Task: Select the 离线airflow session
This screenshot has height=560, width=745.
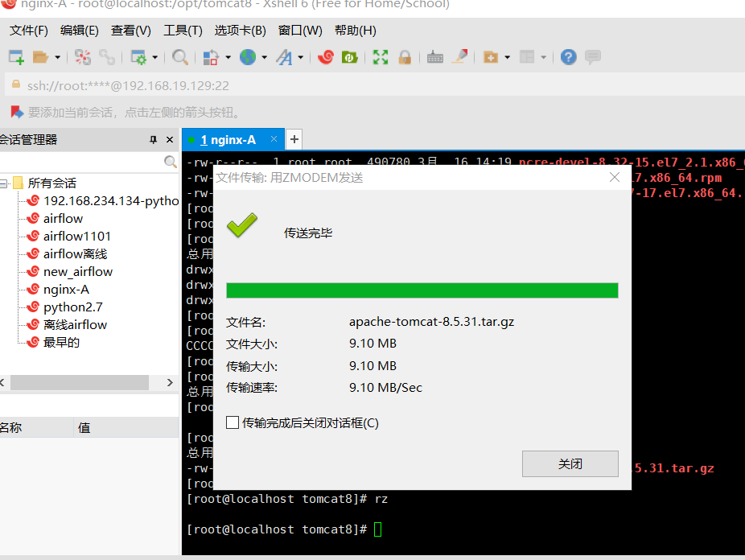Action: [x=67, y=325]
